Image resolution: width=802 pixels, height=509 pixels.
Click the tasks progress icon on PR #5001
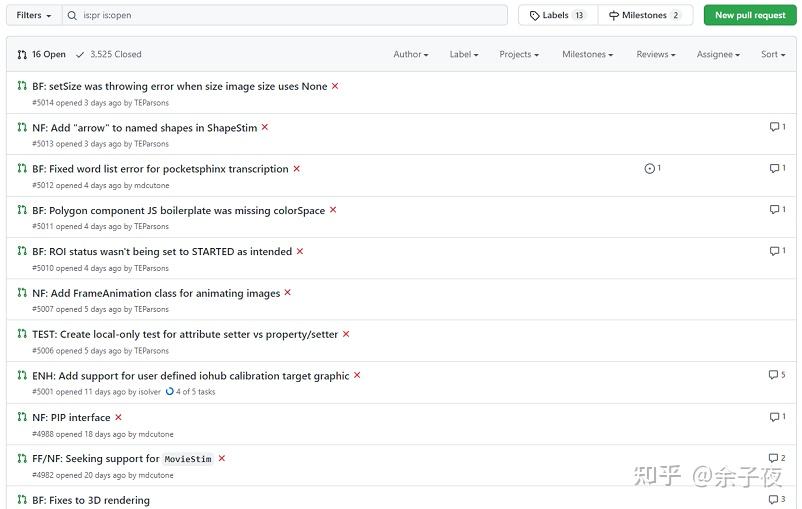(x=170, y=392)
